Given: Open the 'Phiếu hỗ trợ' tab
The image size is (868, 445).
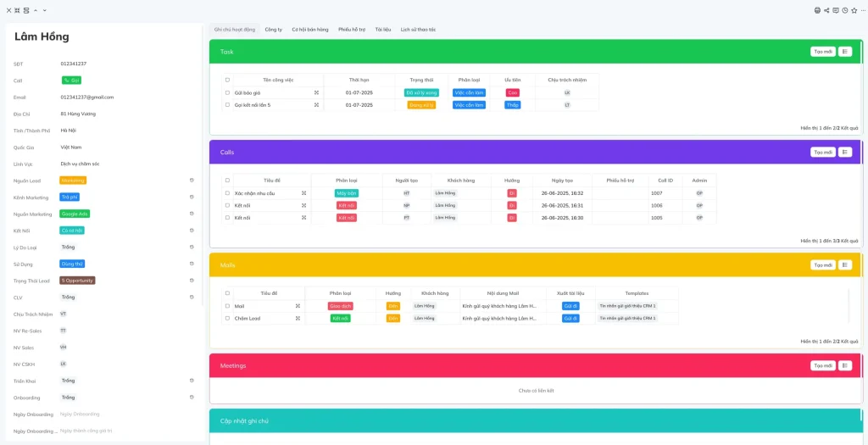Looking at the screenshot, I should tap(350, 30).
